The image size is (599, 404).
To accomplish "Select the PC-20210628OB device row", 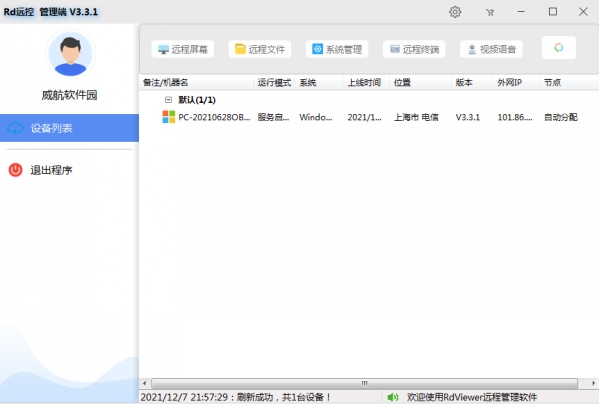I will pos(369,117).
